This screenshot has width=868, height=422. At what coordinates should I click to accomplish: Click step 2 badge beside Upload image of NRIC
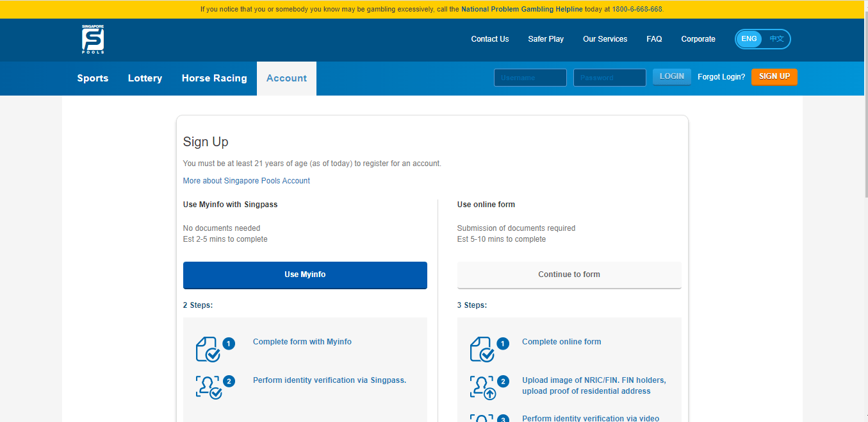(x=504, y=382)
